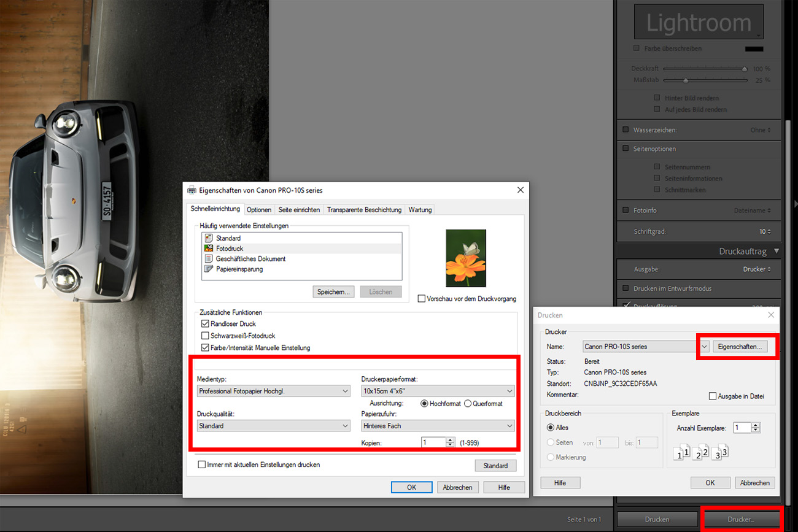Image resolution: width=798 pixels, height=532 pixels.
Task: Choose the Geschäftliches Dokument preset
Action: tap(250, 259)
